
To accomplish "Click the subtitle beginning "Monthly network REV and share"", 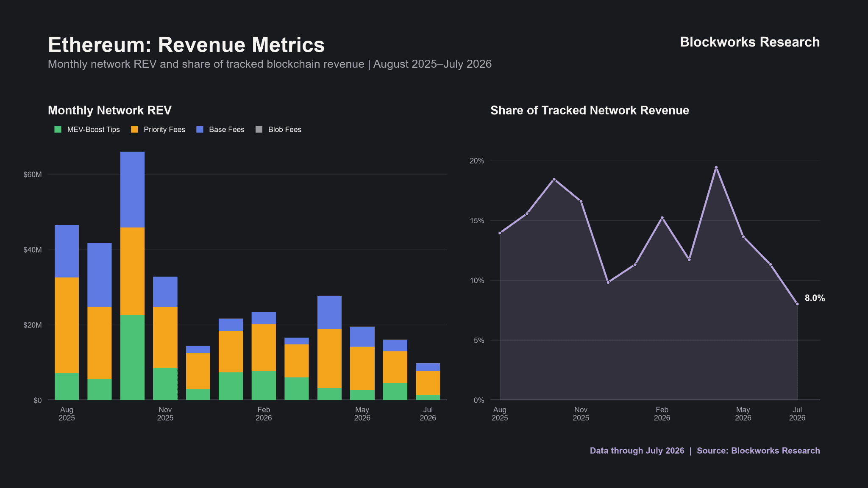I will 270,64.
